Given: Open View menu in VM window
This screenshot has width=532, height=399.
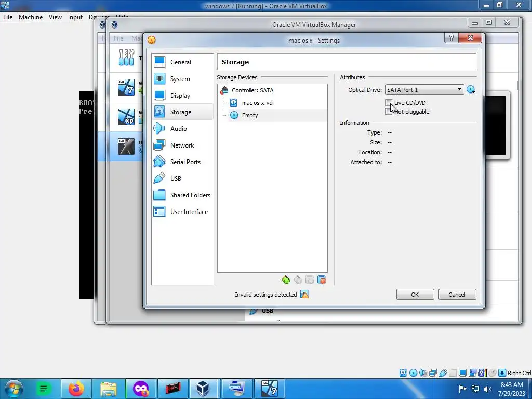Looking at the screenshot, I should 55,17.
